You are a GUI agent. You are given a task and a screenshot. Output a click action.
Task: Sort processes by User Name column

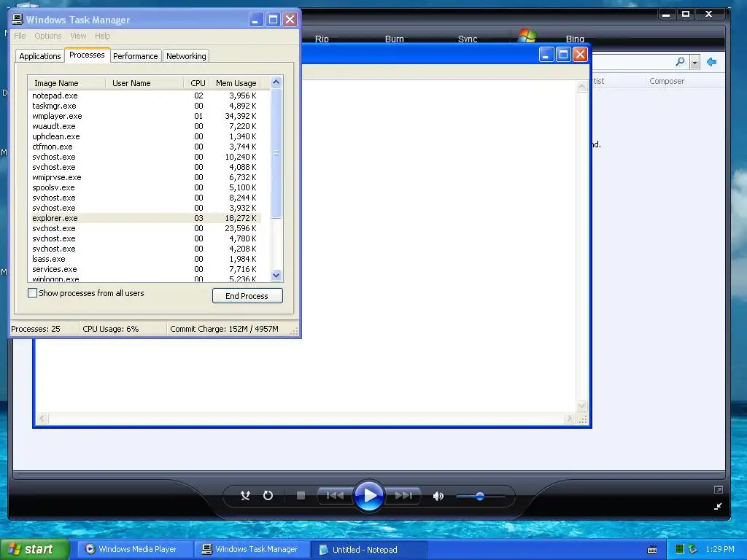click(x=144, y=83)
